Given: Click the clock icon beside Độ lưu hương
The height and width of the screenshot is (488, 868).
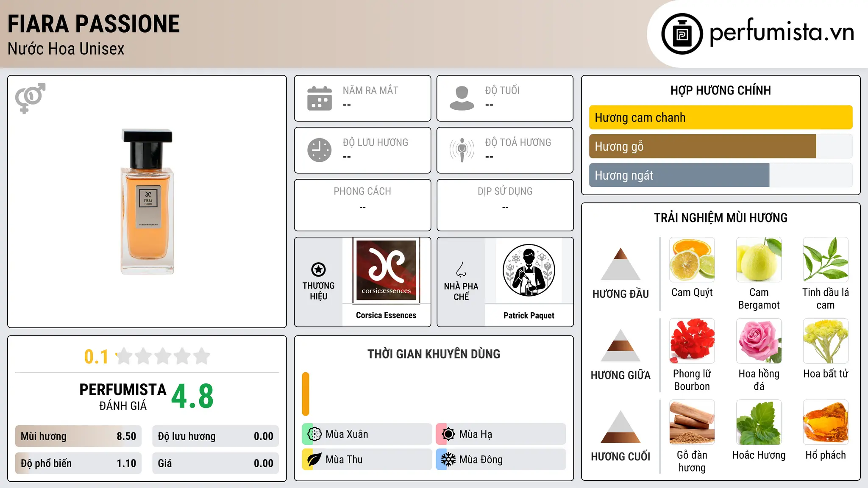Looking at the screenshot, I should 320,150.
